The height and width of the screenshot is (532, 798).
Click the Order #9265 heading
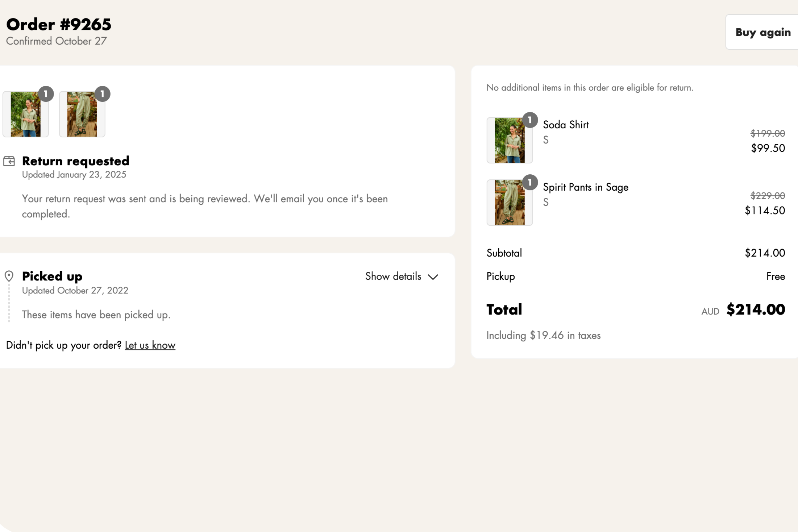(x=59, y=25)
